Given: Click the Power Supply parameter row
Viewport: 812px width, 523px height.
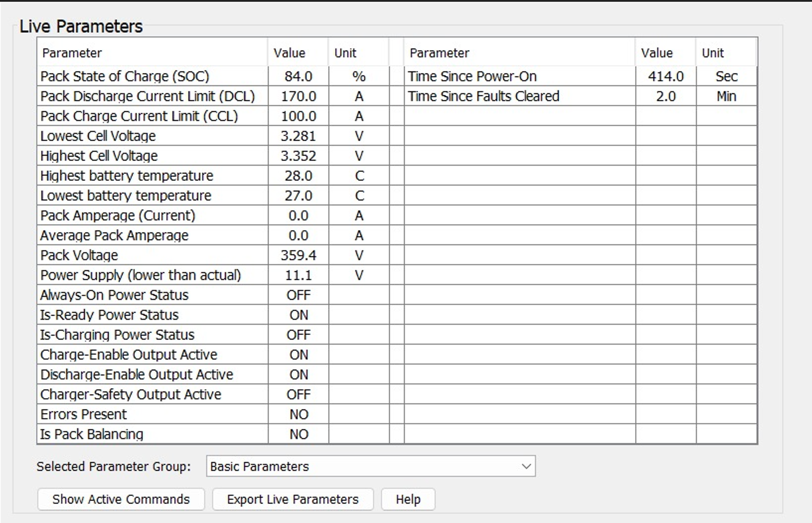Looking at the screenshot, I should click(x=141, y=275).
